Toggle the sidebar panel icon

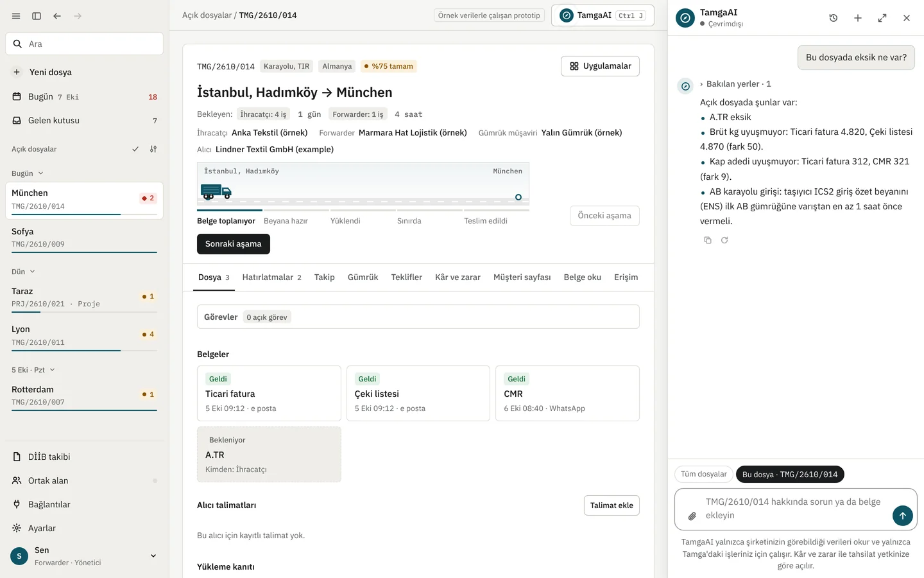pyautogui.click(x=37, y=16)
